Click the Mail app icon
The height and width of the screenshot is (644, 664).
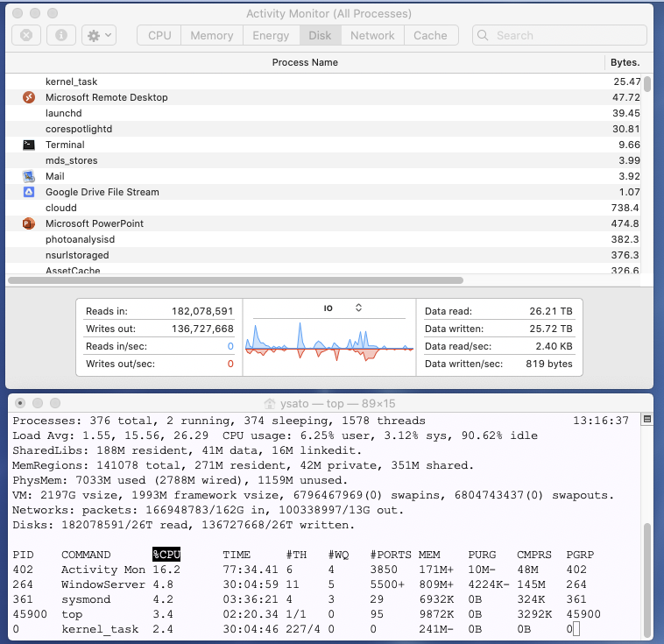pyautogui.click(x=29, y=176)
